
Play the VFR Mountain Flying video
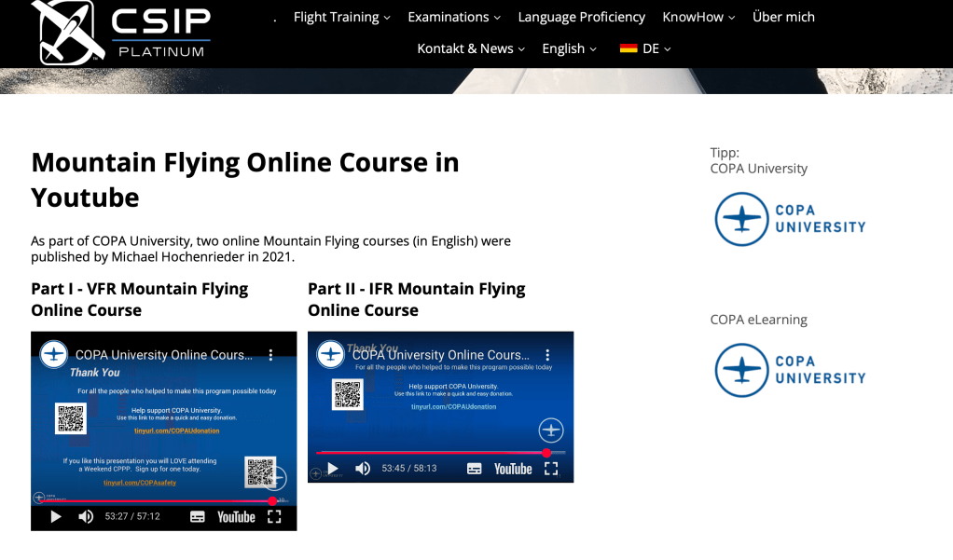click(x=56, y=516)
